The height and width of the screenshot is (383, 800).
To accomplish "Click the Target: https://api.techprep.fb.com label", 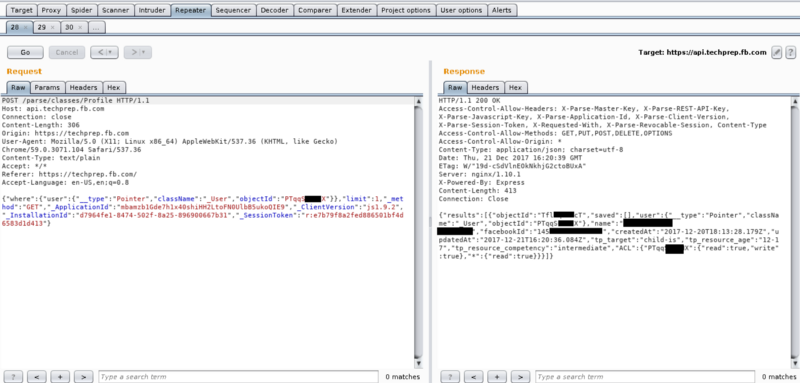I will click(703, 53).
